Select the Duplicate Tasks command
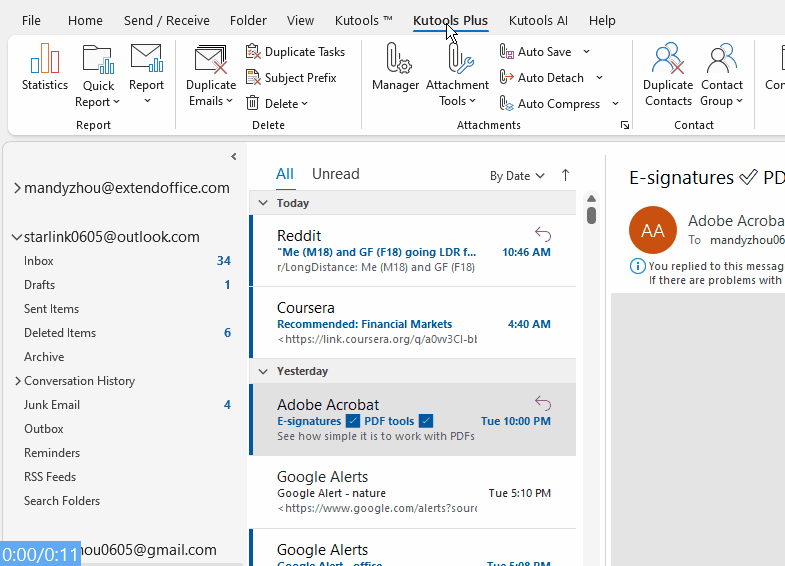The width and height of the screenshot is (785, 566). 295,52
